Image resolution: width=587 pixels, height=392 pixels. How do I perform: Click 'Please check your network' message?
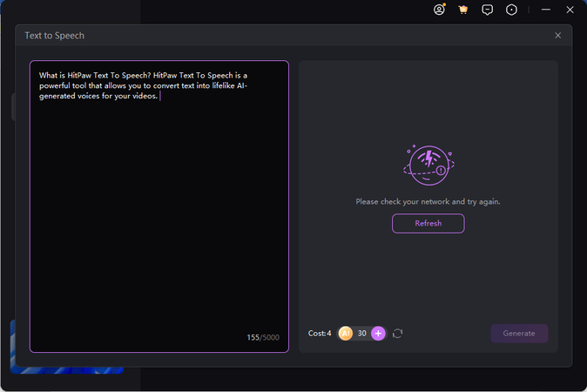(x=428, y=202)
